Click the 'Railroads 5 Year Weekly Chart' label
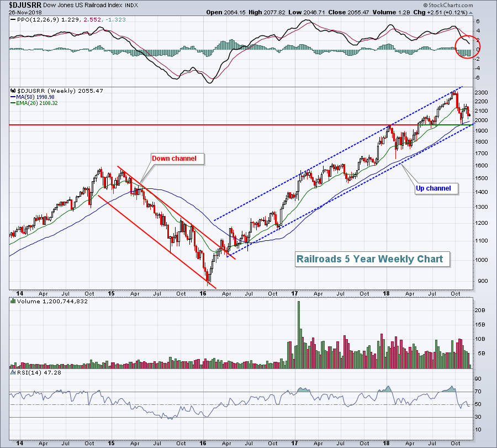 pyautogui.click(x=372, y=259)
